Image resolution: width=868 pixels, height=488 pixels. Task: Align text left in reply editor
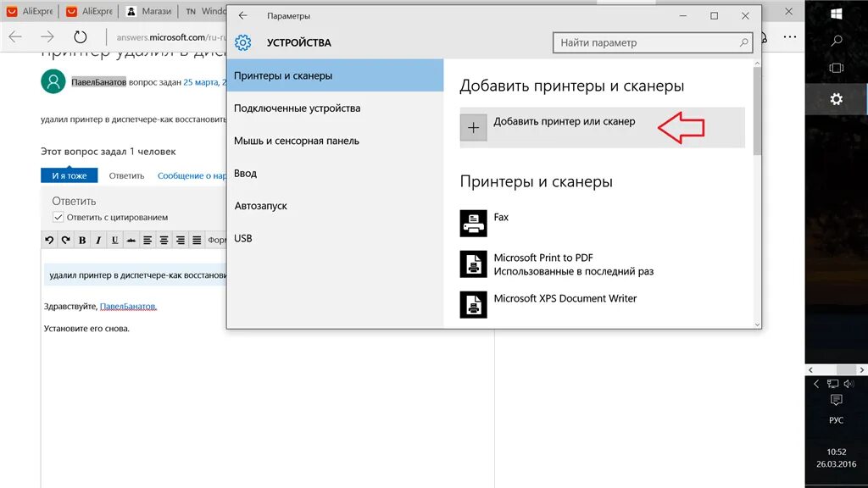click(147, 240)
